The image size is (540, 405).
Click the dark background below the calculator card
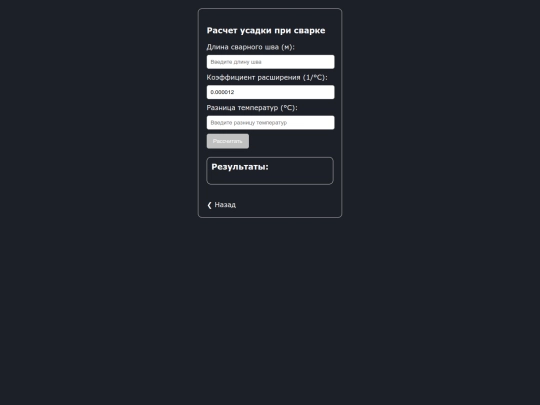tap(270, 310)
